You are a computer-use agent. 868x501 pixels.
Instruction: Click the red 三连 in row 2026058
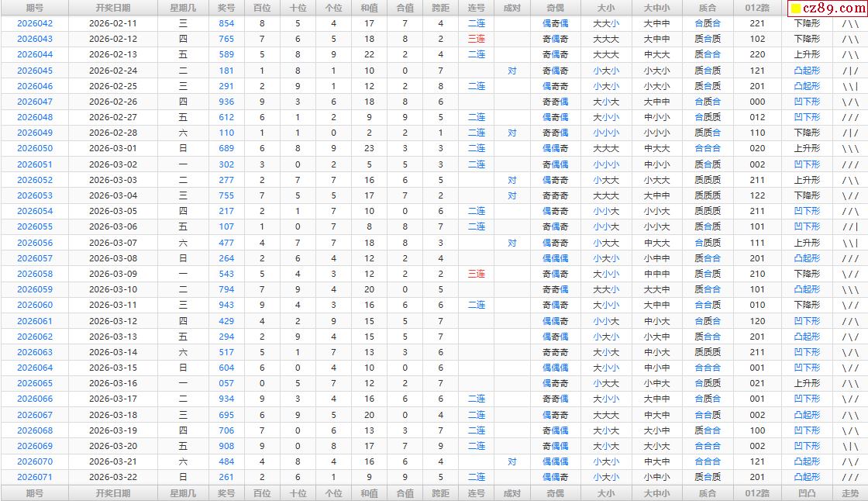point(476,274)
